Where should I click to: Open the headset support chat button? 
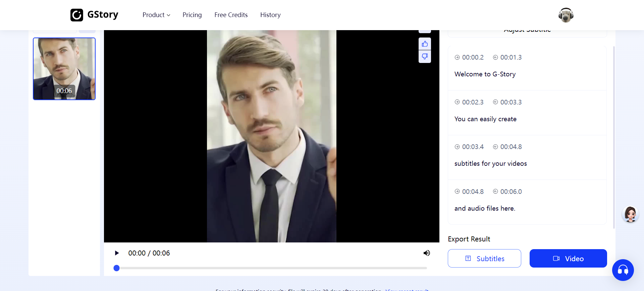(x=623, y=270)
